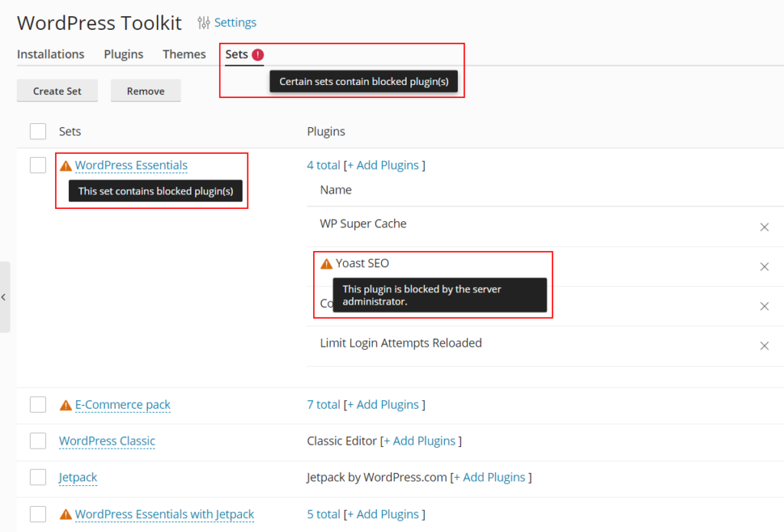This screenshot has height=532, width=784.
Task: Open the WordPress Classic set link
Action: 107,441
